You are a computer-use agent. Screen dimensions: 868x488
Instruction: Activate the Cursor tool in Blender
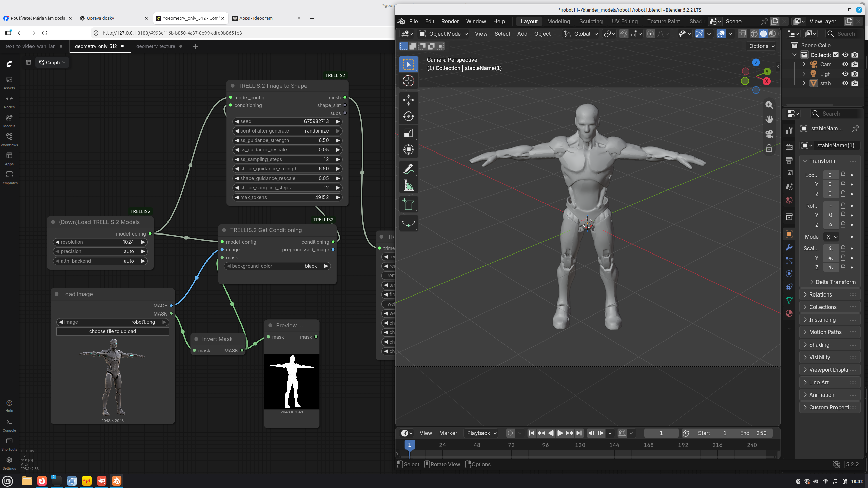click(409, 81)
